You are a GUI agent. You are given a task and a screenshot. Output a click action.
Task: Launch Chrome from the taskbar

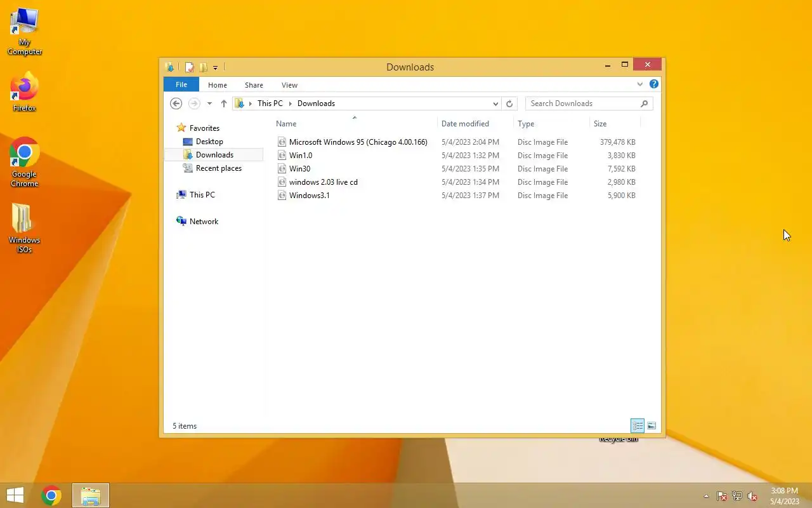click(x=51, y=495)
